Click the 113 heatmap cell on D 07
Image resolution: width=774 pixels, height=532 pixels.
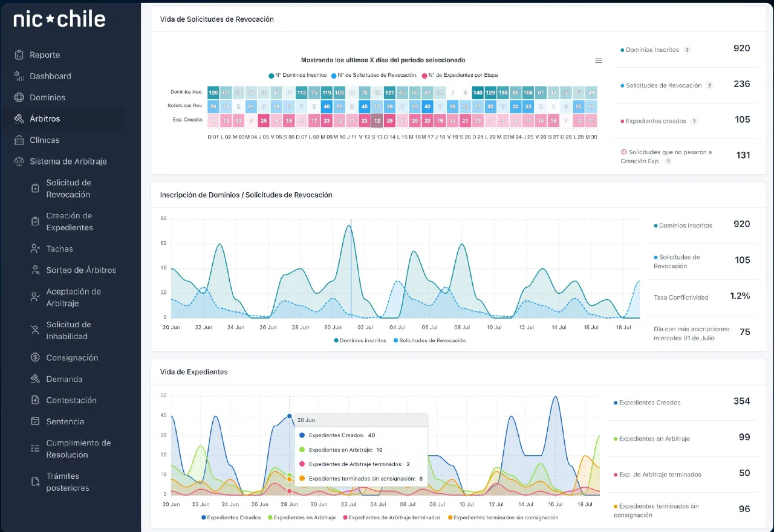click(301, 92)
